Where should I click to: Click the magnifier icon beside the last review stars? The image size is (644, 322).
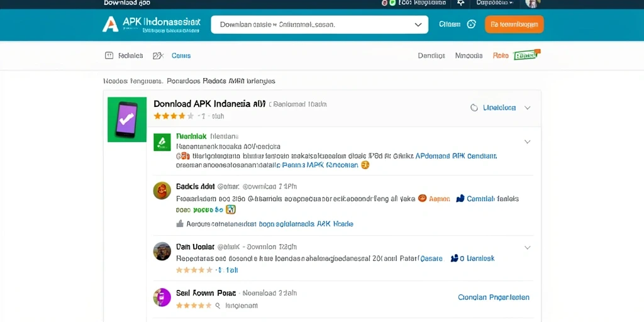pos(218,306)
